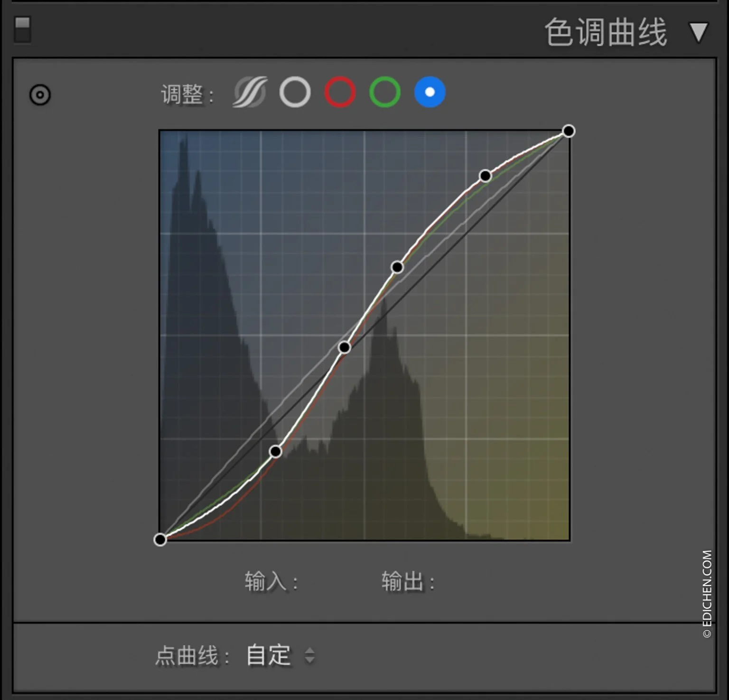Collapse the 色调曲线 panel with the triangle
Viewport: 729px width, 700px height.
698,33
